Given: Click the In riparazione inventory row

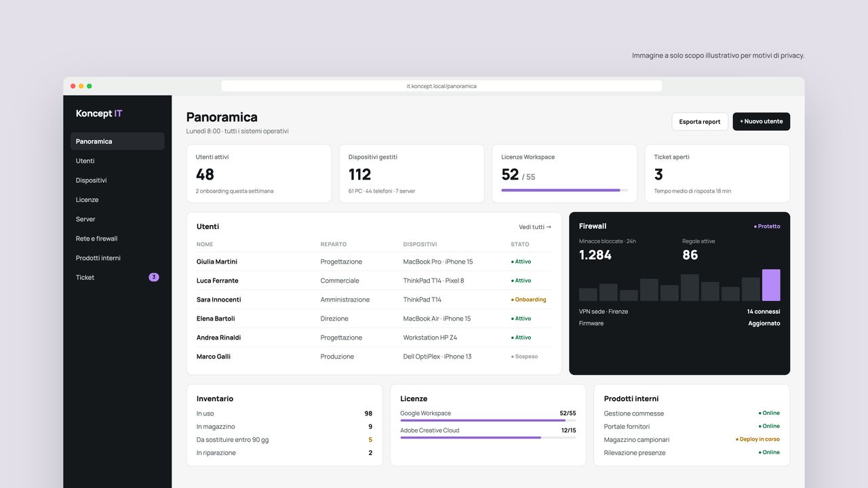Looking at the screenshot, I should click(285, 453).
